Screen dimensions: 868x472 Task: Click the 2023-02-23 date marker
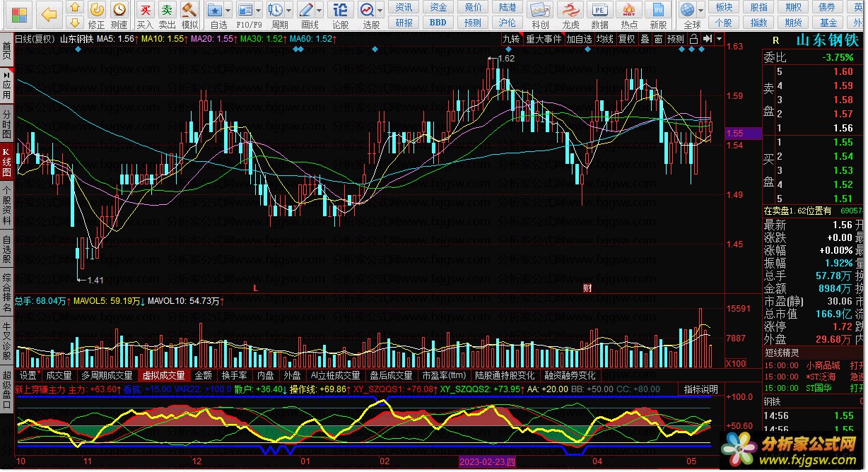coord(488,462)
